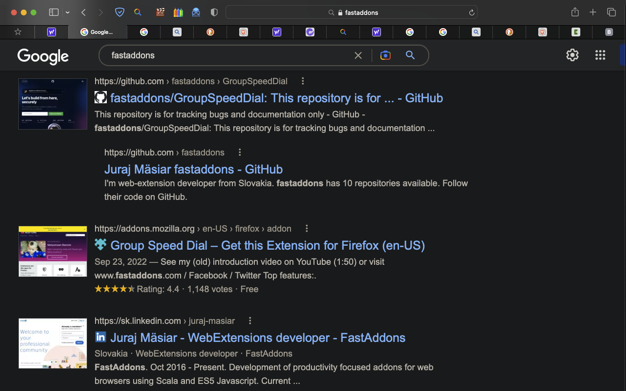The image size is (626, 391).
Task: Open Google quick settings gear
Action: pyautogui.click(x=572, y=55)
